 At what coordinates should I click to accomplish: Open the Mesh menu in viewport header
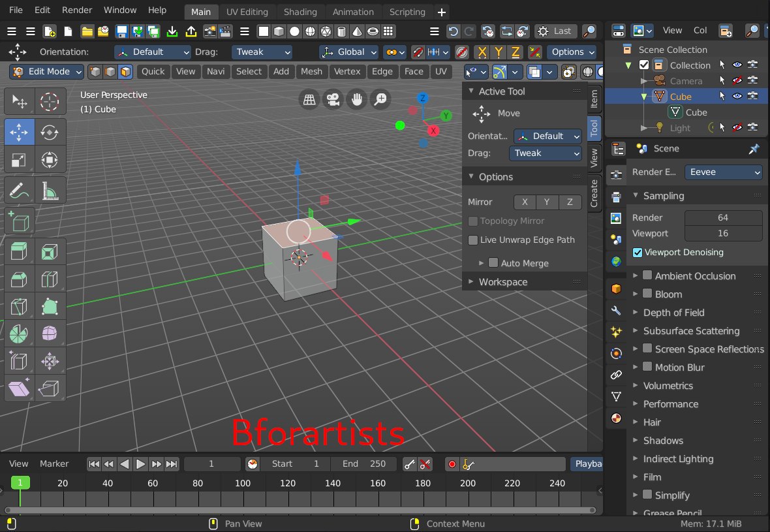click(311, 72)
